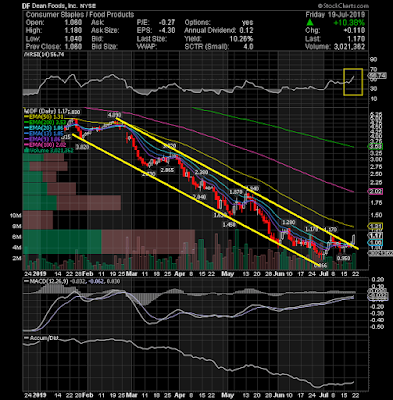Image resolution: width=393 pixels, height=400 pixels.
Task: Click the Open price value 1.080
Action: (72, 22)
